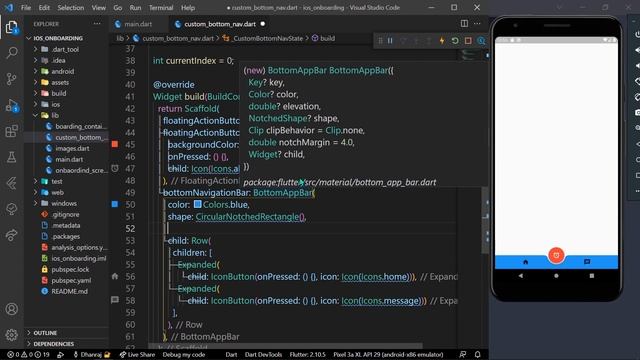This screenshot has width=640, height=360.
Task: Click Debug my code in the status bar
Action: point(184,354)
